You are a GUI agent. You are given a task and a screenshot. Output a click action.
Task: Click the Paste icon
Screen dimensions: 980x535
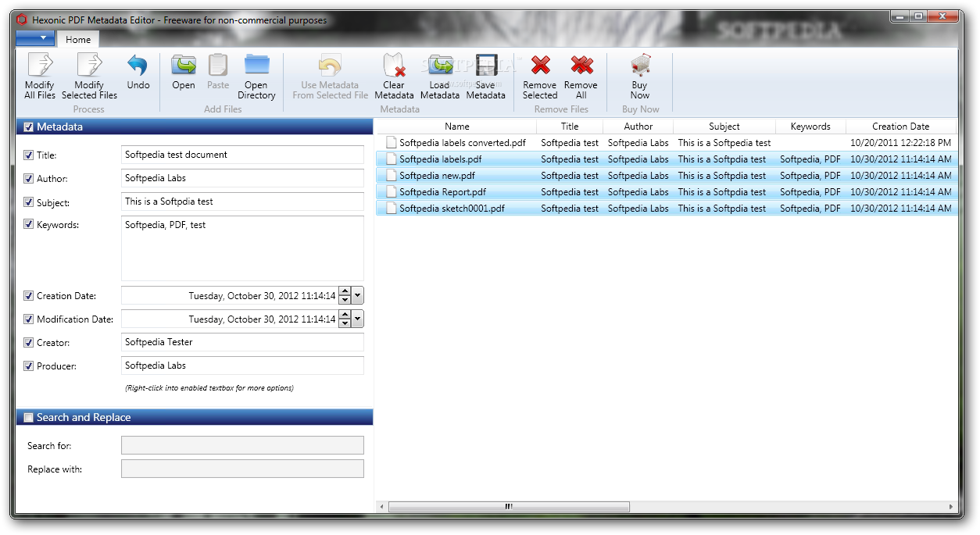(x=218, y=66)
